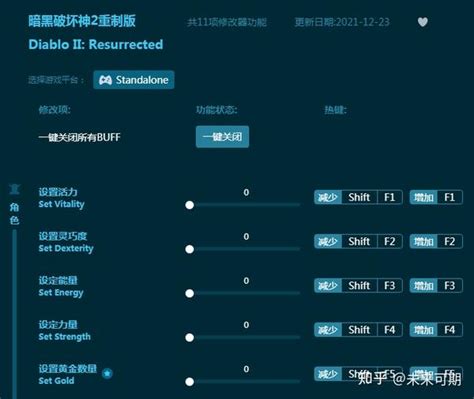
Task: Click Shift key field in Energy decrease hotkey
Action: click(x=359, y=286)
